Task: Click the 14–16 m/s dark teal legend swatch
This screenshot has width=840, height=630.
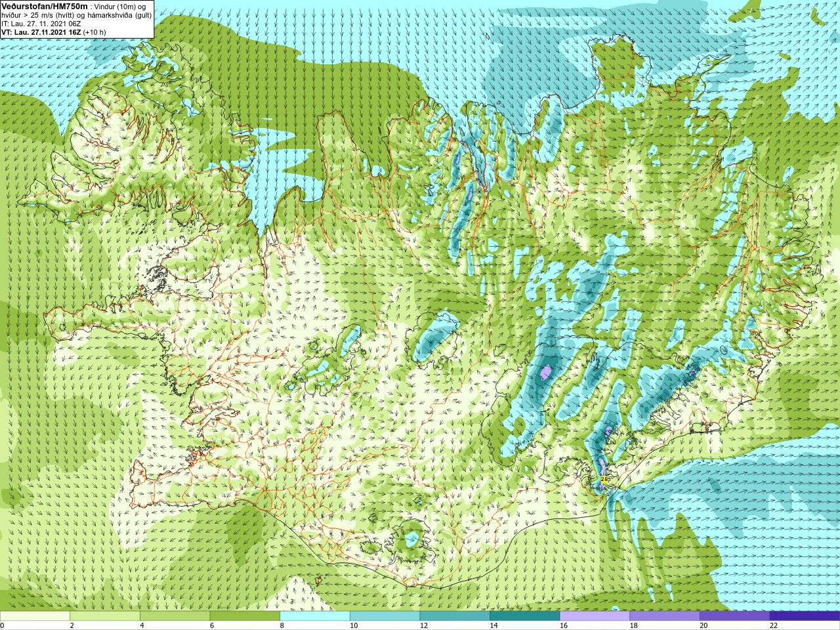Action: coord(525,616)
